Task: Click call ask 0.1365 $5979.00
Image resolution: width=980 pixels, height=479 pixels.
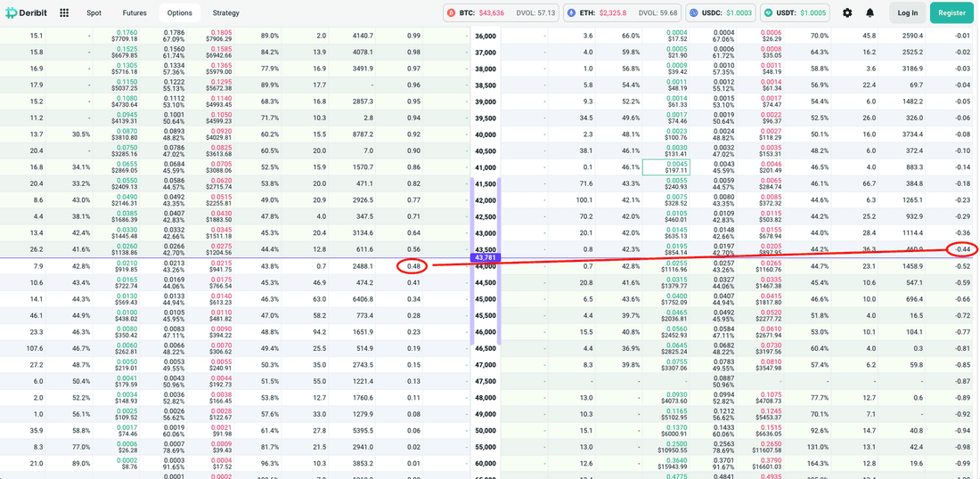Action: 221,69
